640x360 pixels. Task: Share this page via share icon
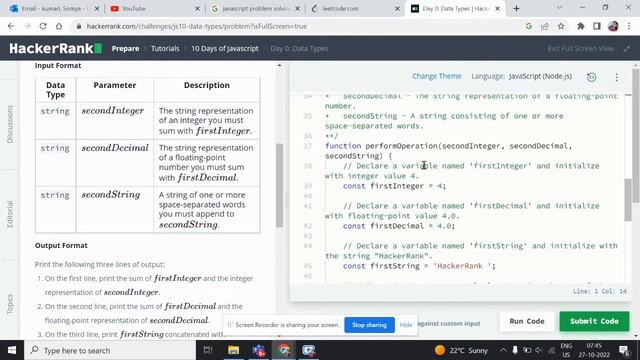click(x=544, y=26)
